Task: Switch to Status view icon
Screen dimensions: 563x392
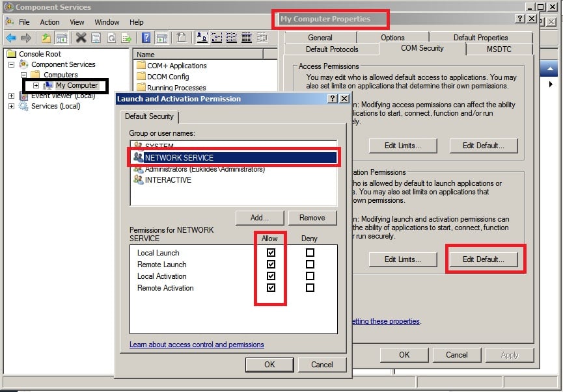Action: click(x=262, y=38)
